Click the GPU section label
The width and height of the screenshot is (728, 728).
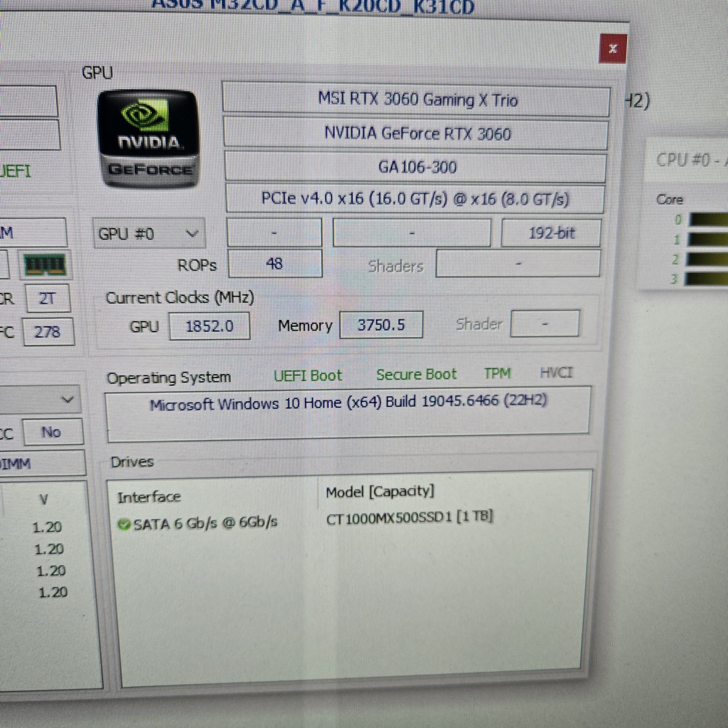click(x=98, y=73)
